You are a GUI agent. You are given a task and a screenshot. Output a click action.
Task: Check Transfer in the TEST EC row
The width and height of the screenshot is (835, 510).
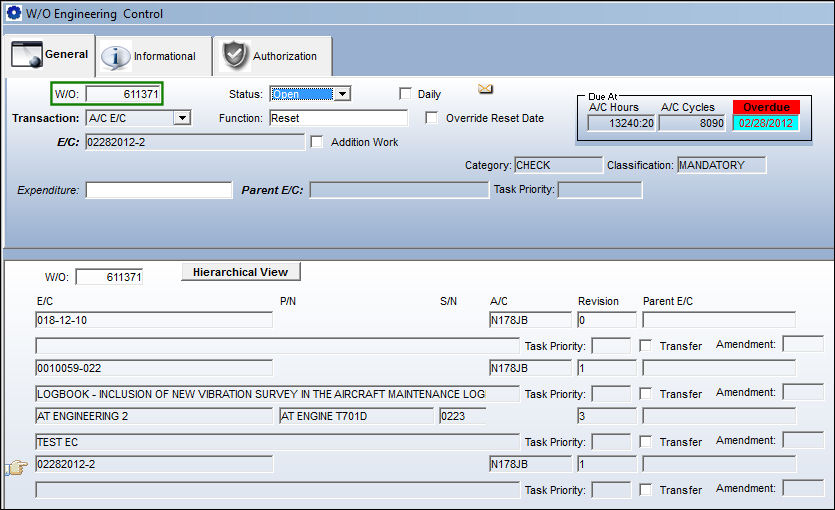coord(645,441)
